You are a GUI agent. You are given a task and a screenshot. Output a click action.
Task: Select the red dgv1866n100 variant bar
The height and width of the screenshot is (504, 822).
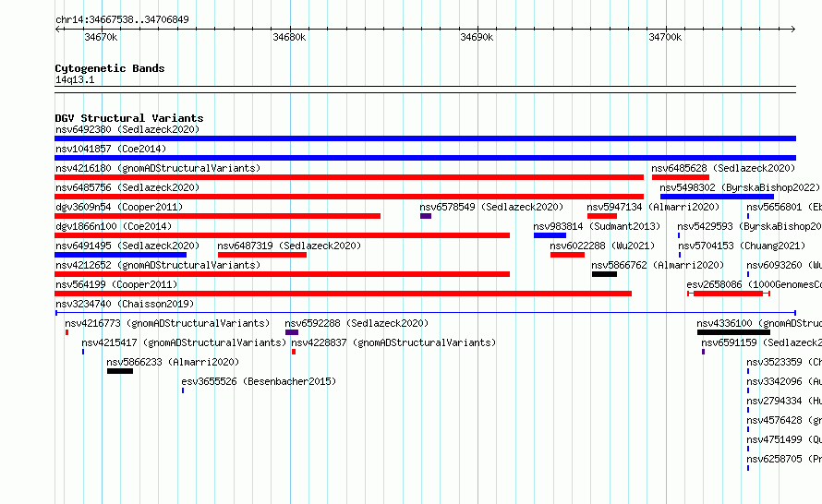[x=282, y=235]
